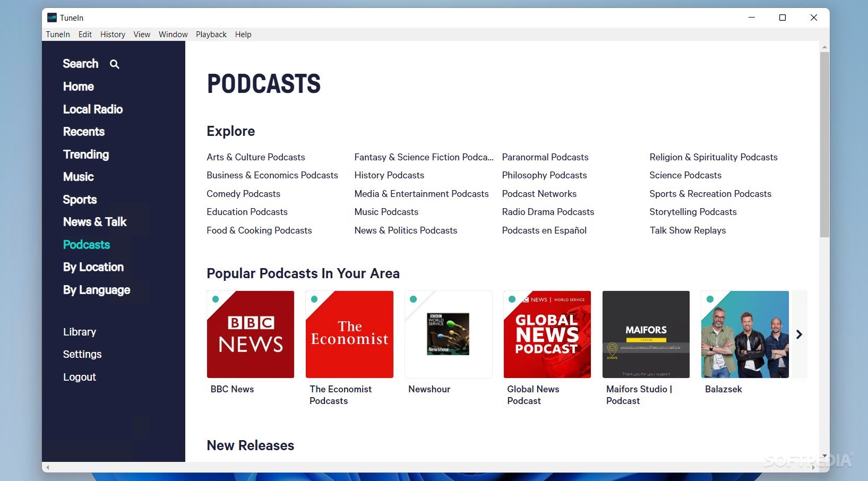The height and width of the screenshot is (481, 868).
Task: Open the History menu
Action: coord(113,35)
